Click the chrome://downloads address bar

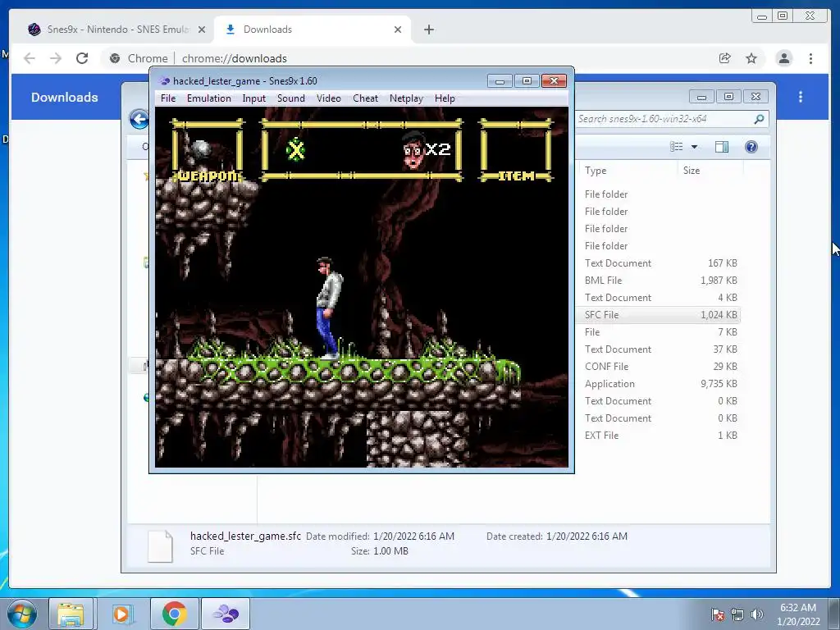tap(407, 58)
